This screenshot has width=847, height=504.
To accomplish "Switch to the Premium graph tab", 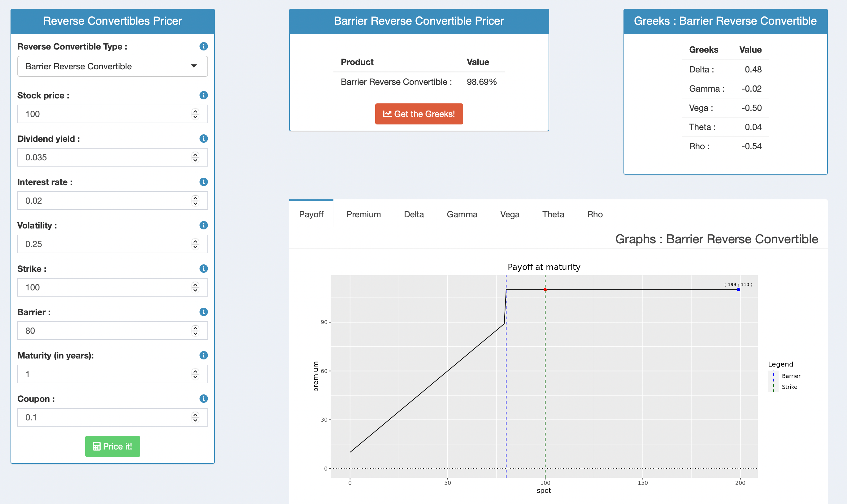I will (363, 214).
